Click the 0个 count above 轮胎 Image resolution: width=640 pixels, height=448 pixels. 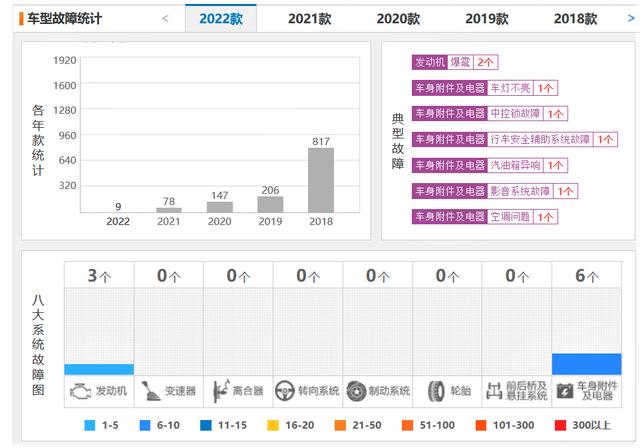pyautogui.click(x=447, y=276)
